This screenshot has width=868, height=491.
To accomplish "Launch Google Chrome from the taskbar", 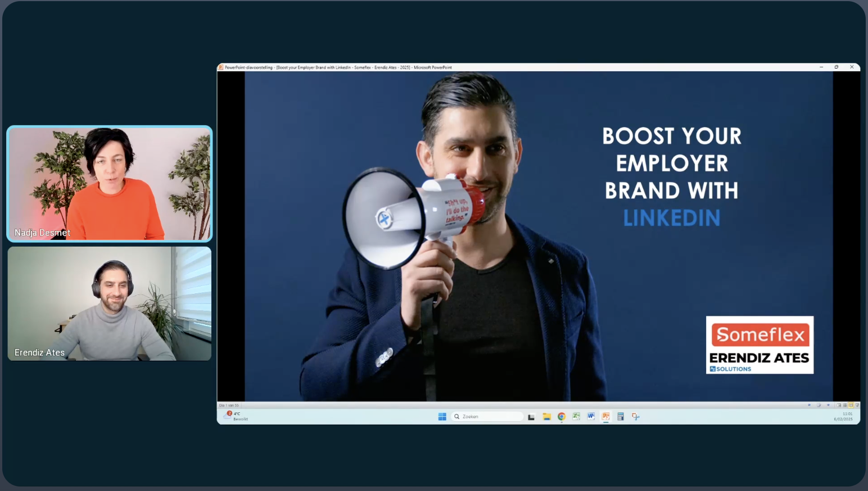I will tap(561, 416).
